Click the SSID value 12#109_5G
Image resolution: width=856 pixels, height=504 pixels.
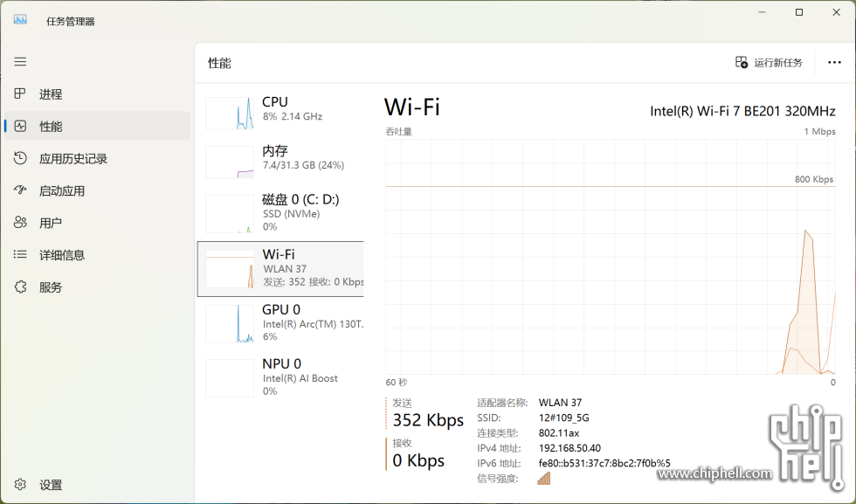click(564, 418)
